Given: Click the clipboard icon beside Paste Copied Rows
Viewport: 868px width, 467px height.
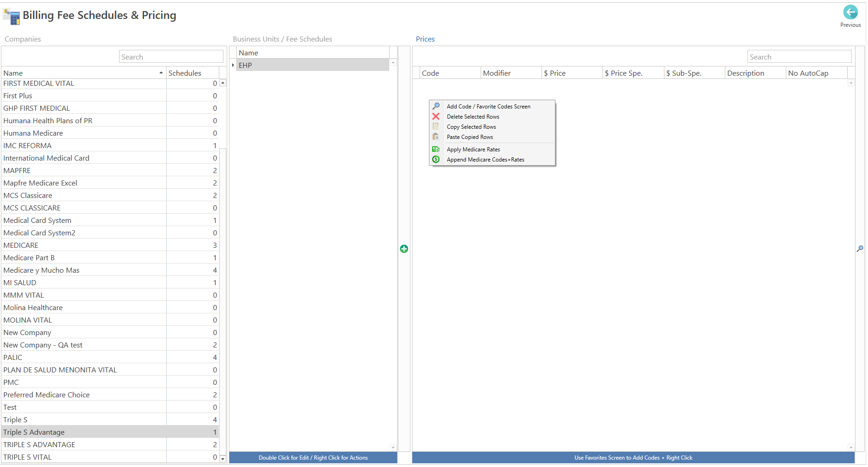Looking at the screenshot, I should tap(436, 137).
